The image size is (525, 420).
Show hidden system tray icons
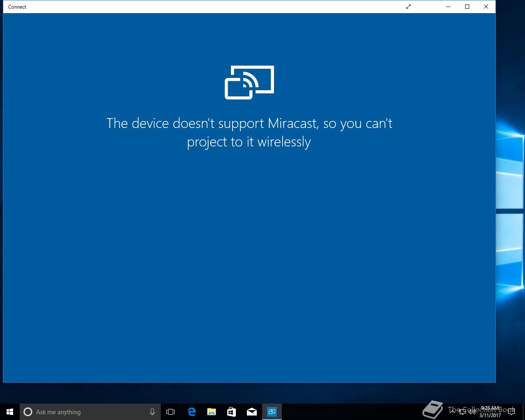[453, 412]
